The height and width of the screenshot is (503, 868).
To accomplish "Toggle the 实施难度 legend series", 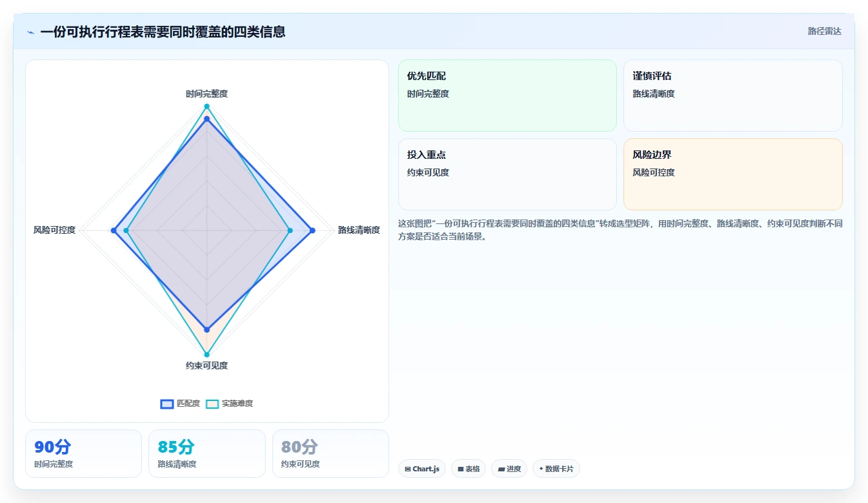I will tap(229, 404).
